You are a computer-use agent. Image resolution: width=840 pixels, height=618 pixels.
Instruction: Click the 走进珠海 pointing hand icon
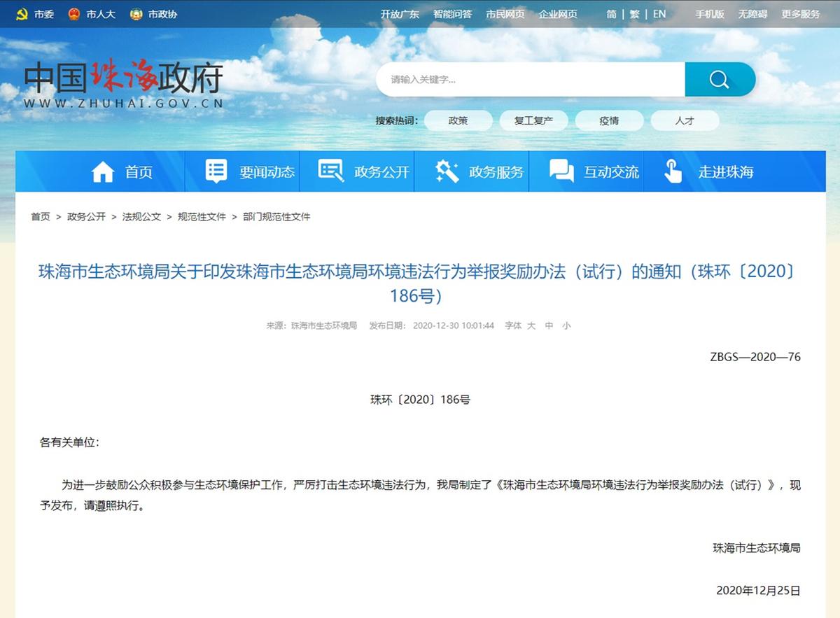673,171
